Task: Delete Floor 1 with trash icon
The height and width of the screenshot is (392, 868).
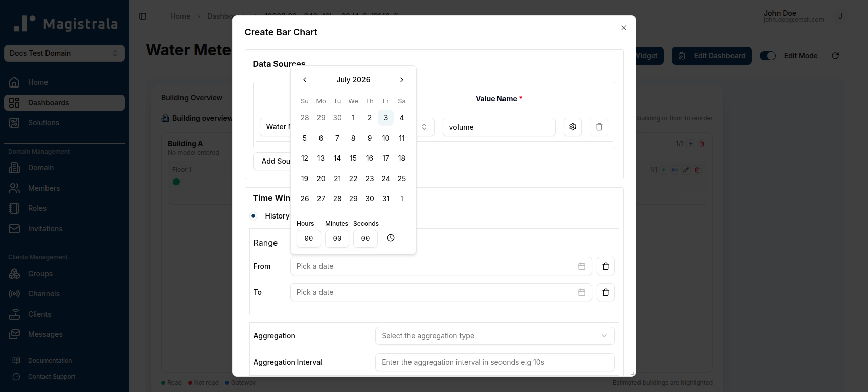Action: [x=697, y=170]
